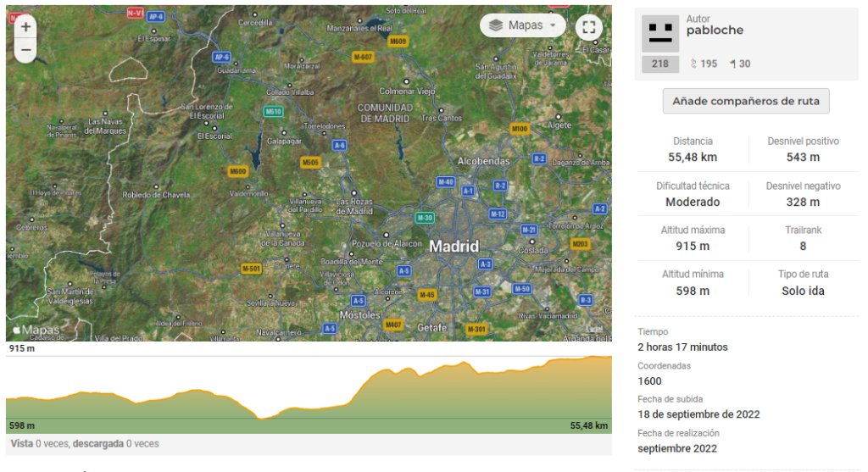Click the M-40 road badge
Image resolution: width=868 pixels, height=472 pixels.
tap(445, 182)
